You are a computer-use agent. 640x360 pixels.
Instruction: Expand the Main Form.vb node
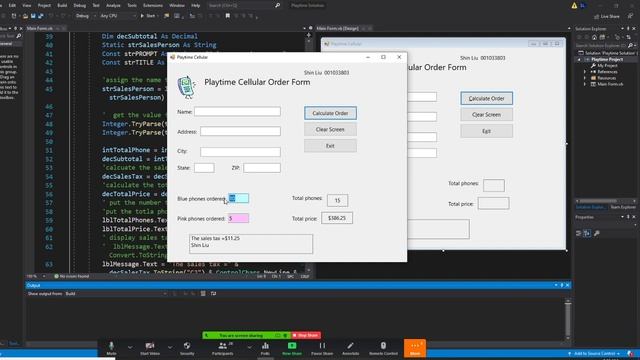pyautogui.click(x=584, y=84)
